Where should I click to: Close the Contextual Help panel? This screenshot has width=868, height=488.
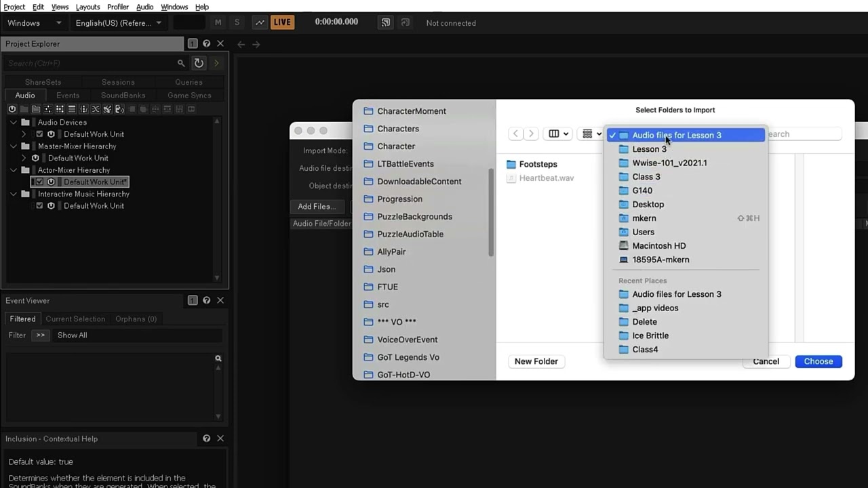[220, 439]
